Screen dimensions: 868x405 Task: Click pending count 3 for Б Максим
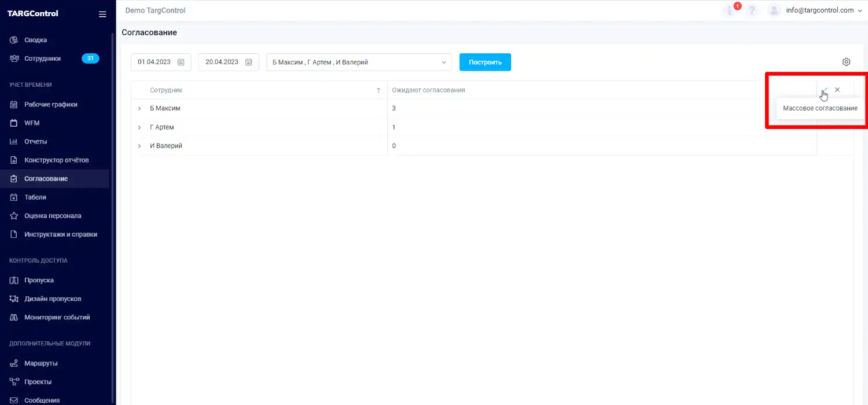pyautogui.click(x=394, y=109)
